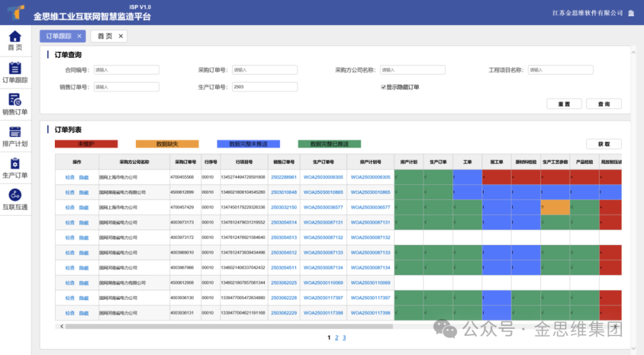Image resolution: width=644 pixels, height=355 pixels.
Task: Go to page 2 of order list
Action: pos(336,338)
